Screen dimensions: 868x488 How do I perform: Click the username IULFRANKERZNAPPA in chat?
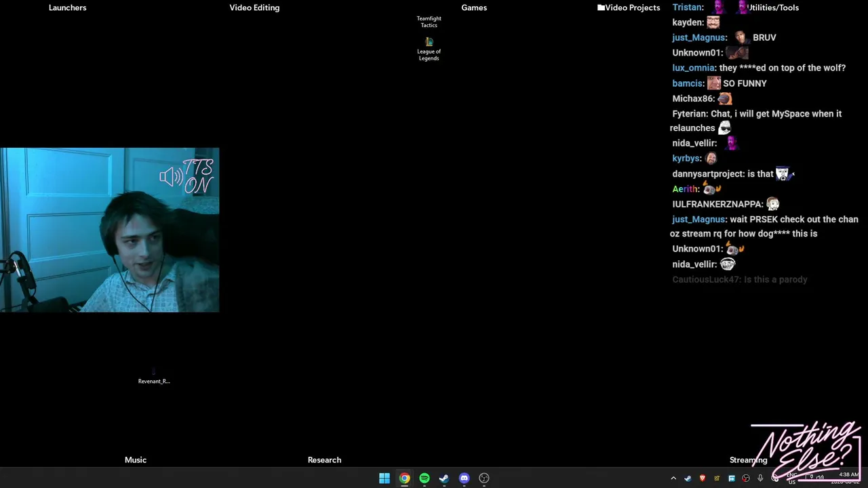pyautogui.click(x=717, y=204)
